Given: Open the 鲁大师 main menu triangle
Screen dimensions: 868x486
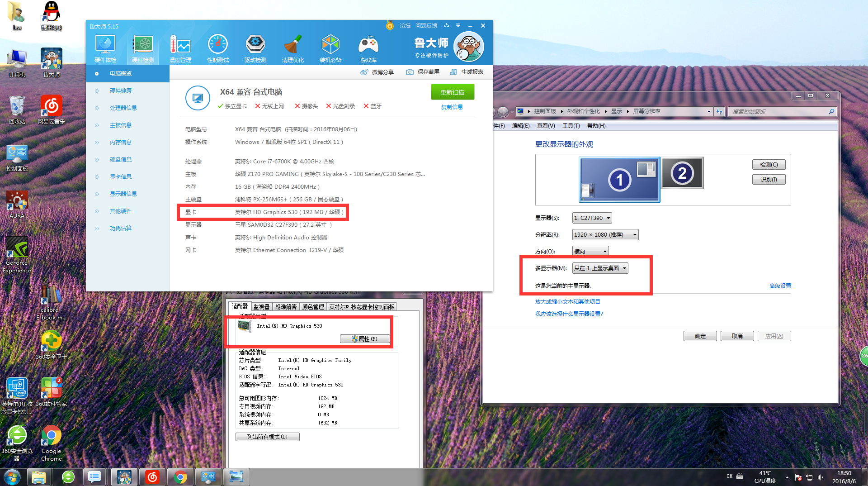Looking at the screenshot, I should tap(458, 25).
